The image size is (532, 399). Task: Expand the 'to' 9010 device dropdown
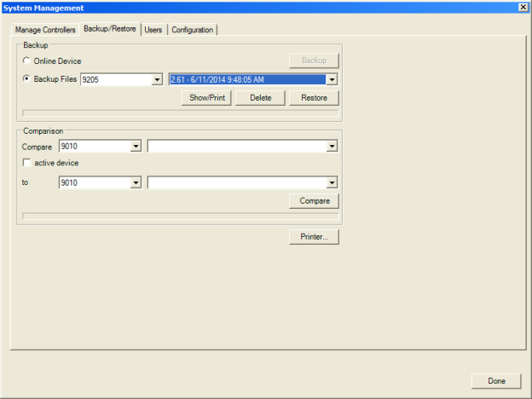(136, 182)
